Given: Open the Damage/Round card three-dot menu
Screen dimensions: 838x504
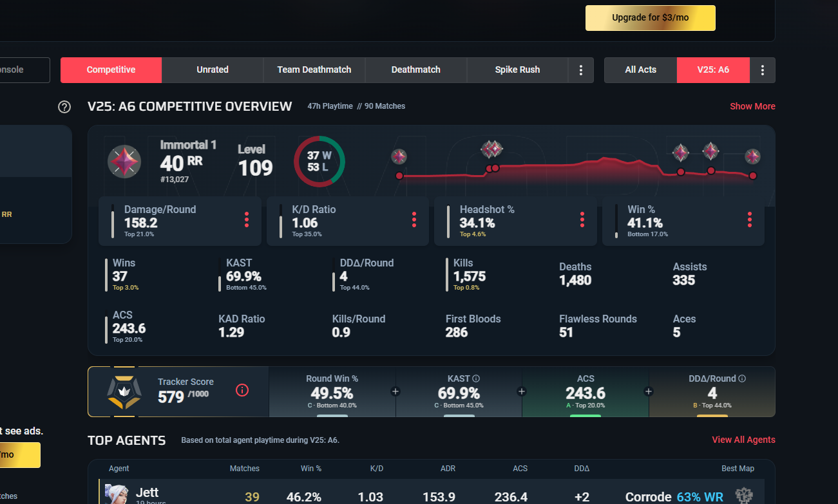Looking at the screenshot, I should pos(247,220).
